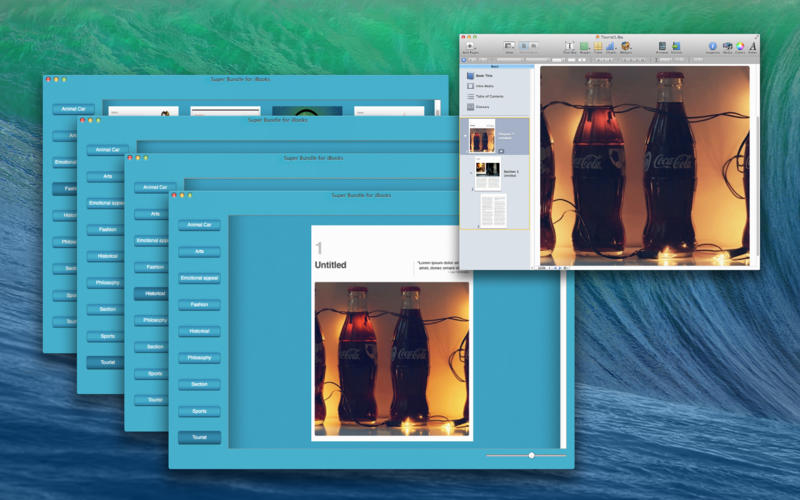This screenshot has width=800, height=500.
Task: Choose the Emotional appeal template button
Action: pyautogui.click(x=199, y=278)
